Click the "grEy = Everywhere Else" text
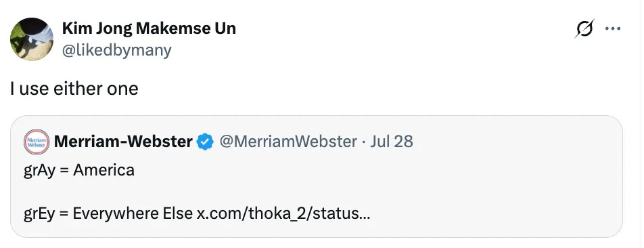This screenshot has width=644, height=248. 108,214
